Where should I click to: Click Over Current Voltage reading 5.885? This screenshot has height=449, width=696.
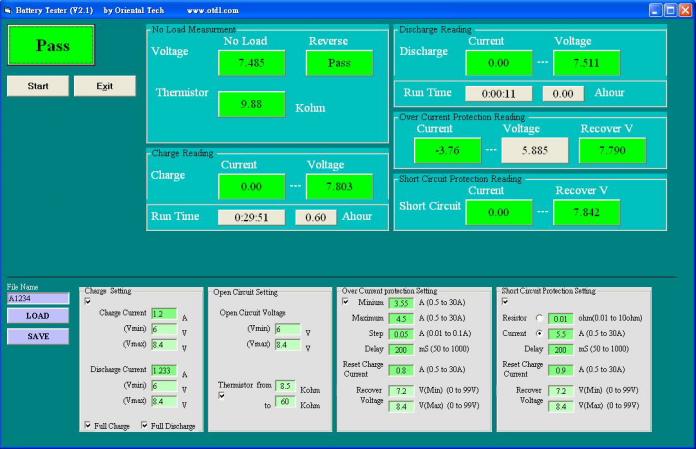coord(535,150)
